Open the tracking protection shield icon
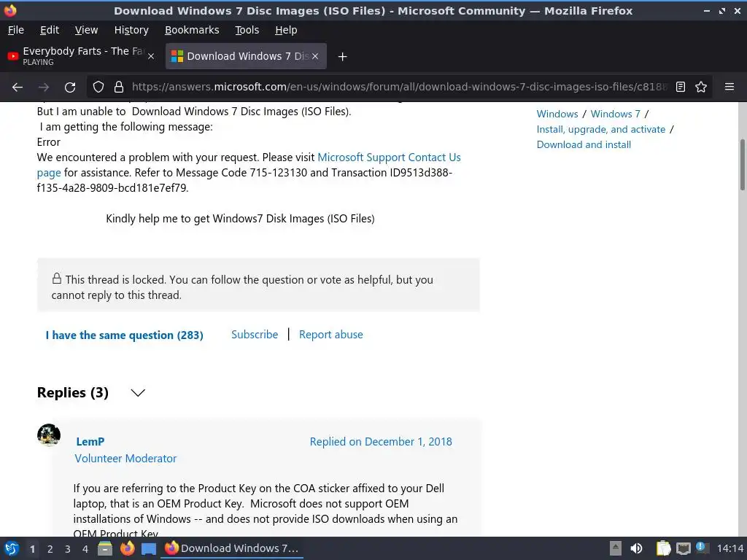This screenshot has height=560, width=747. 98,87
